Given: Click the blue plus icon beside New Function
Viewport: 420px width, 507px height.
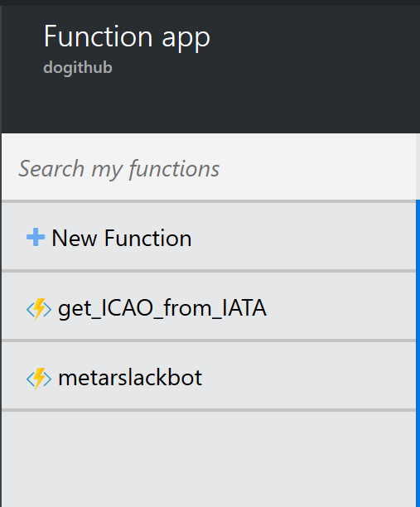Looking at the screenshot, I should [x=36, y=237].
